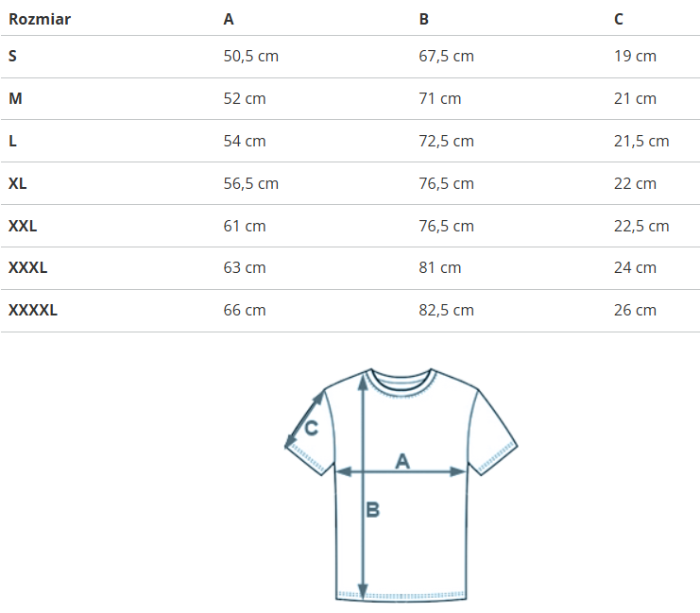Image resolution: width=700 pixels, height=613 pixels.
Task: Click the t-shirt collar in the diagram
Action: [x=401, y=382]
